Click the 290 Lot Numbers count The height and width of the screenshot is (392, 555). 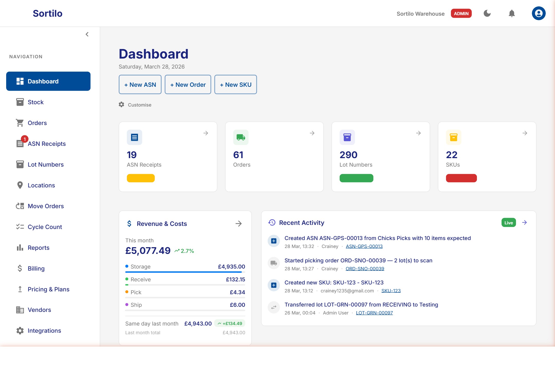[x=348, y=155]
